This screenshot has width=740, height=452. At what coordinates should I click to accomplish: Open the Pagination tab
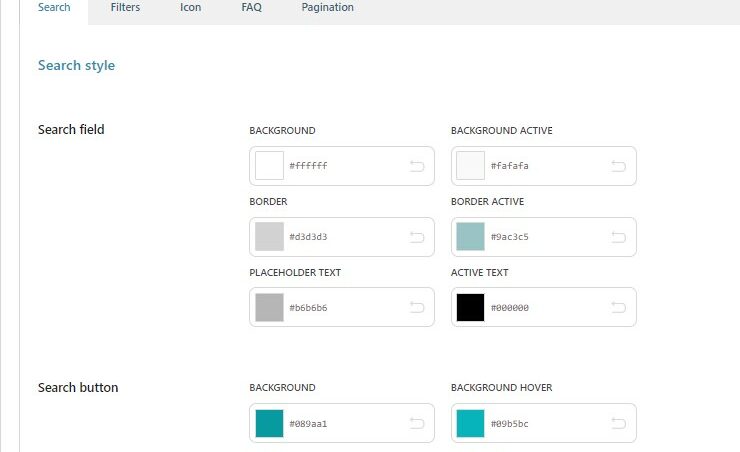coord(327,8)
